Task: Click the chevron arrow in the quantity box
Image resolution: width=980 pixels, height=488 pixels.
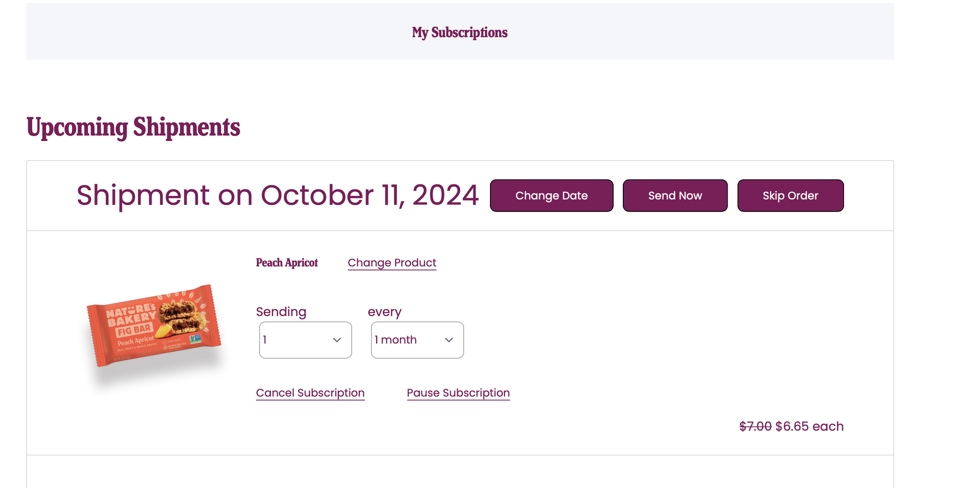Action: click(337, 340)
